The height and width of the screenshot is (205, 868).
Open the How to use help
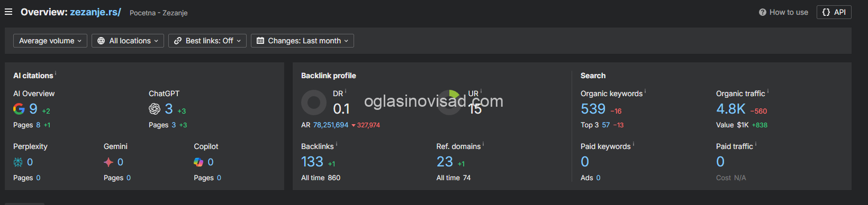click(x=783, y=12)
